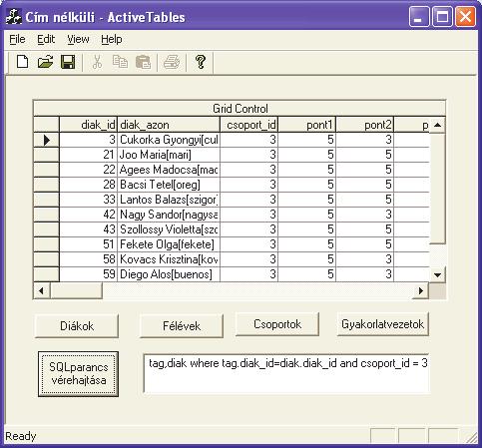482x448 pixels.
Task: Click the Félévek button
Action: [182, 325]
